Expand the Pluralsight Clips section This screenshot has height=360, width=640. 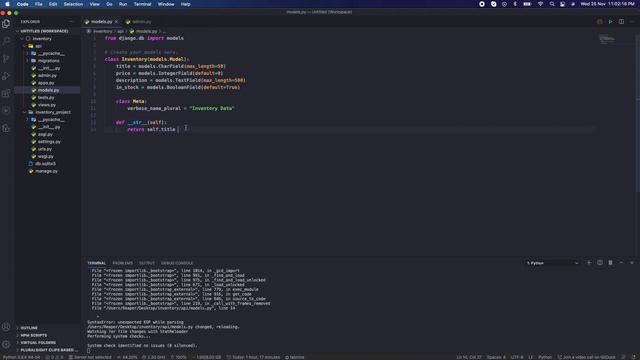(x=47, y=350)
